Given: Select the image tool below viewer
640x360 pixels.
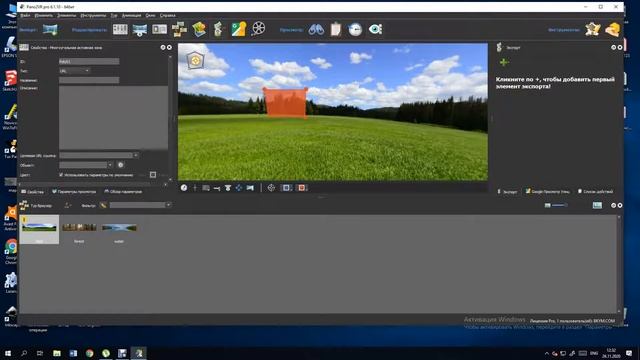Looking at the screenshot, I should coord(206,188).
